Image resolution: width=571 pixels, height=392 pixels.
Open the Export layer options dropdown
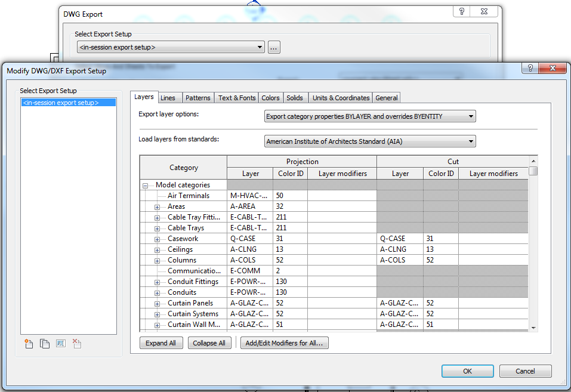point(471,116)
